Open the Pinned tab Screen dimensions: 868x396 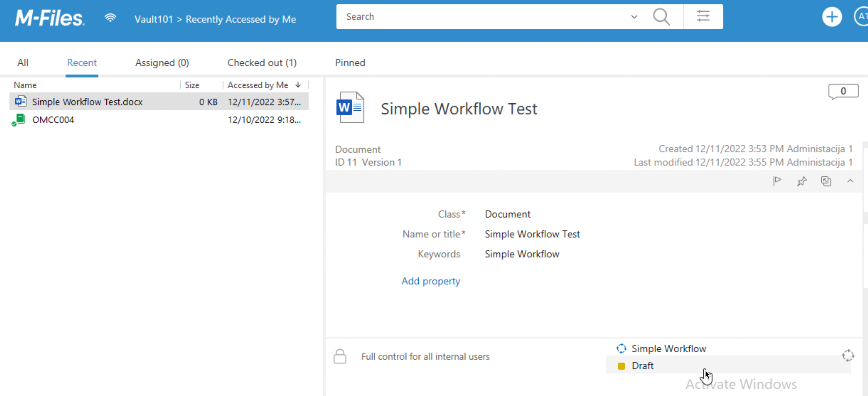click(x=350, y=62)
